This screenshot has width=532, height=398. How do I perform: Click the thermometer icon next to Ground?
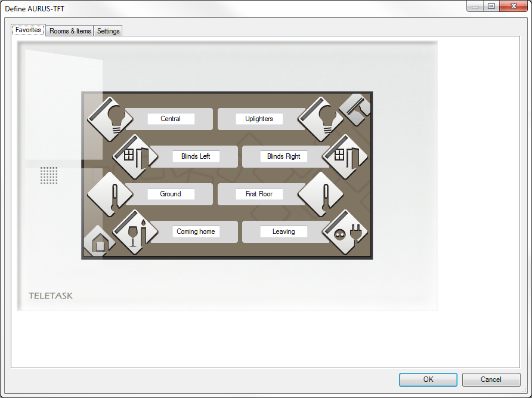110,194
